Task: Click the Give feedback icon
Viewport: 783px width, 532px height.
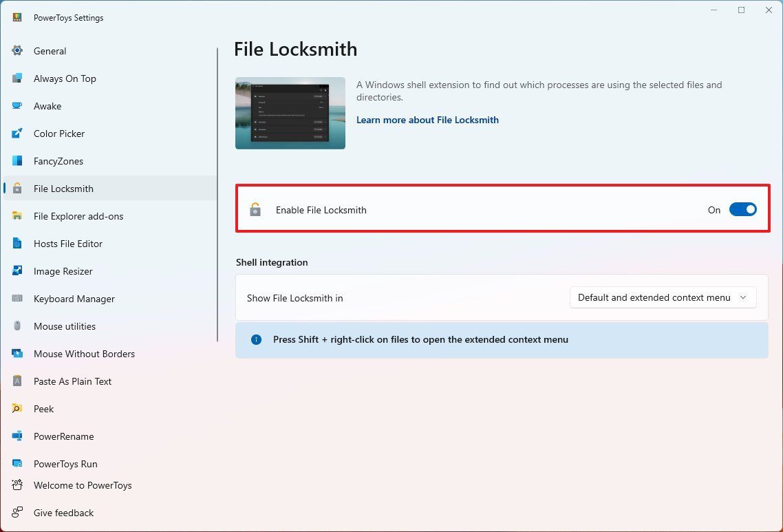Action: 17,512
